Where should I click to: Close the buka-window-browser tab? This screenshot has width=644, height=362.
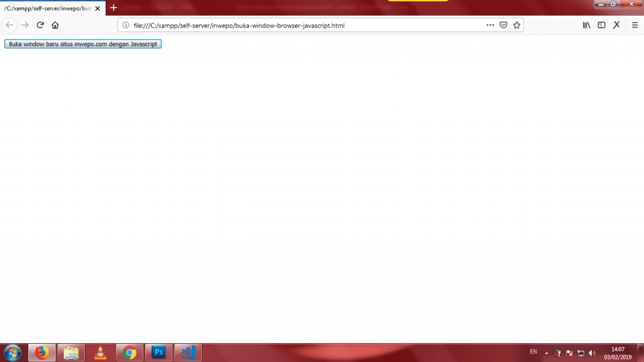point(97,8)
